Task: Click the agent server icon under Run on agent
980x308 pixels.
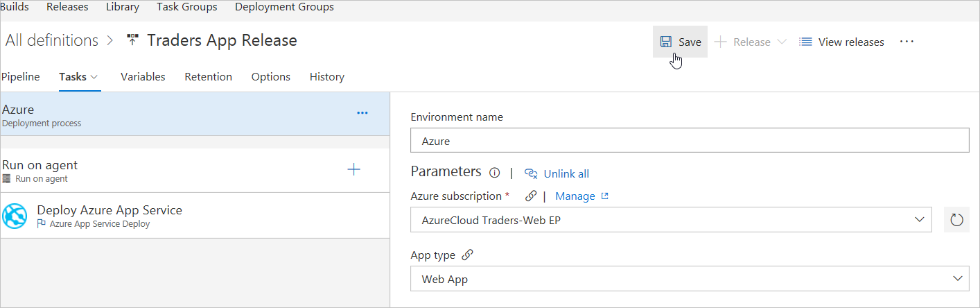Action: coord(7,179)
